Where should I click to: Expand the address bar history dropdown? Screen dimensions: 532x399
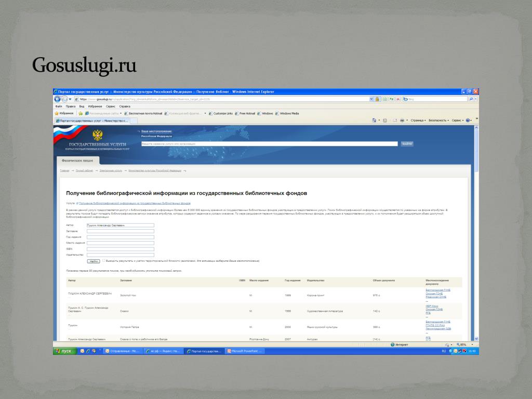371,99
